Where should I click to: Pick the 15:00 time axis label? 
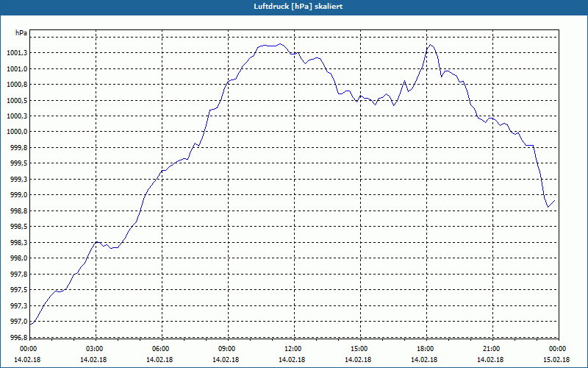pos(359,349)
